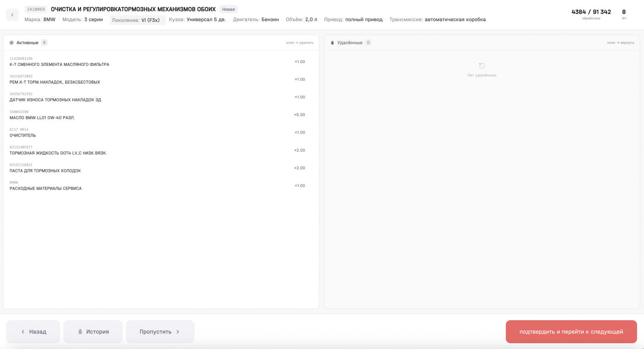
Task: Click the ОЧИСТКА И РЕГУЛИРОВКАТОРМОЗНЫХ МЕХАНИЗМОВ title
Action: (133, 9)
